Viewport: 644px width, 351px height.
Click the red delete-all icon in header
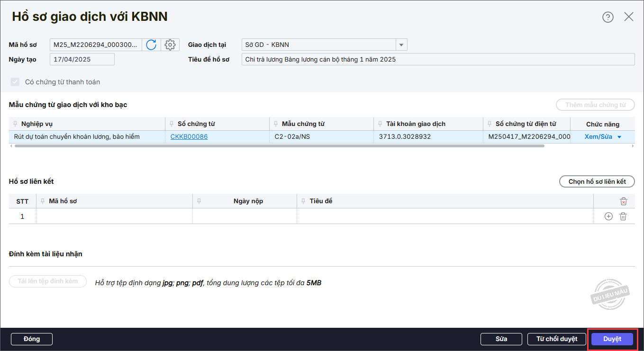click(x=623, y=201)
